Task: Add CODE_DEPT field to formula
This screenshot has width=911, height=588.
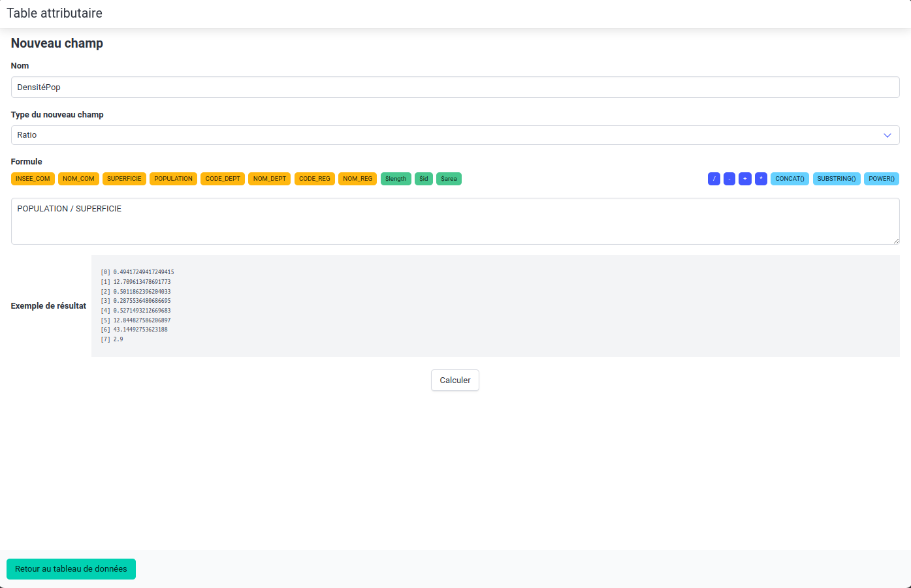Action: coord(223,179)
